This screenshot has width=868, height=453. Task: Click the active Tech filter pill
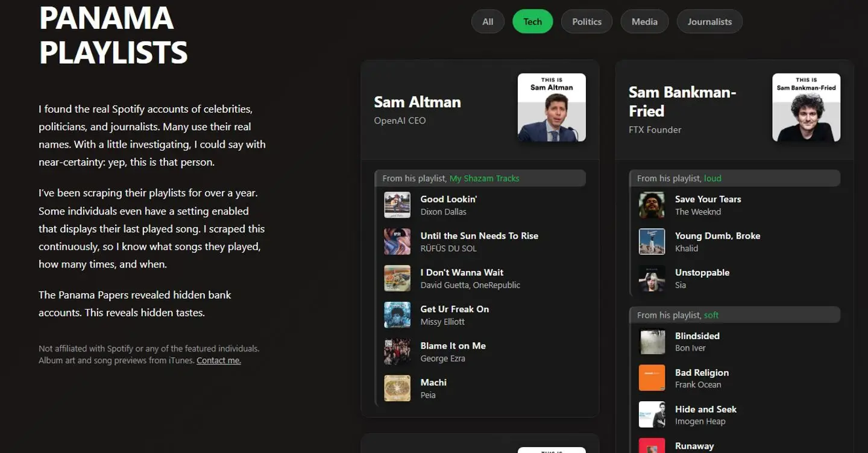(532, 22)
